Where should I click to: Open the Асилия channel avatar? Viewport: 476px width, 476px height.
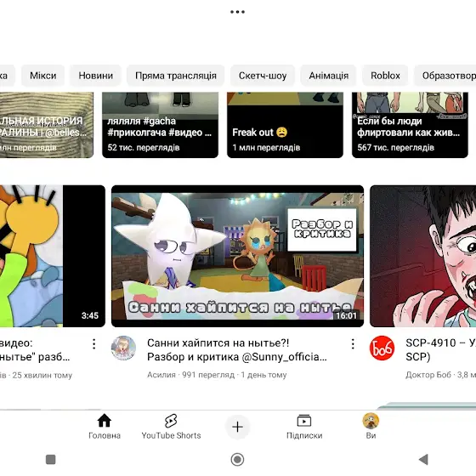click(123, 348)
